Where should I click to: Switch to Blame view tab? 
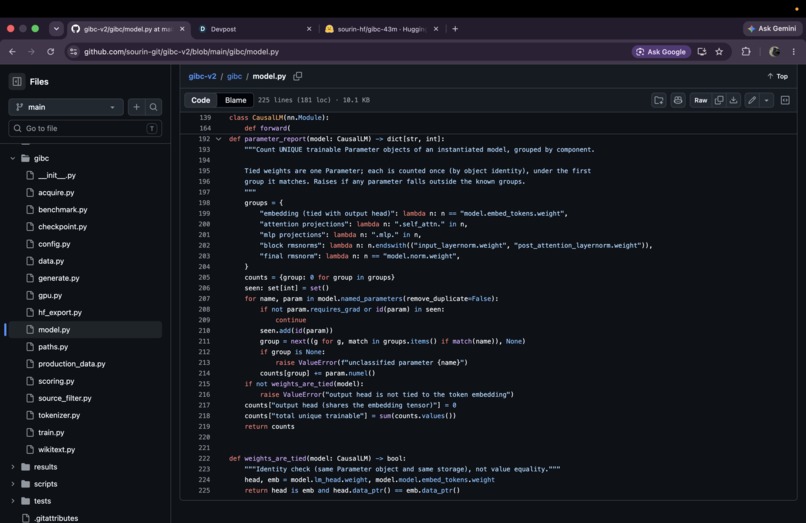(235, 100)
